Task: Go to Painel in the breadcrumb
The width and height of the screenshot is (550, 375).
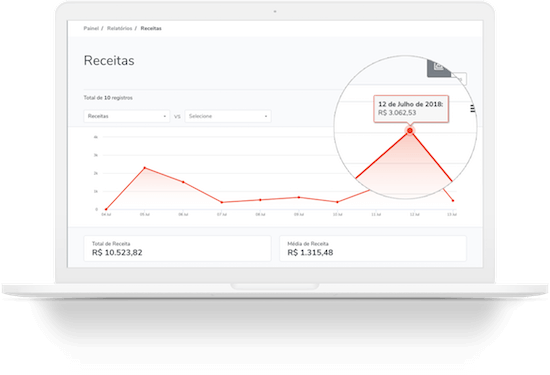Action: coord(91,28)
